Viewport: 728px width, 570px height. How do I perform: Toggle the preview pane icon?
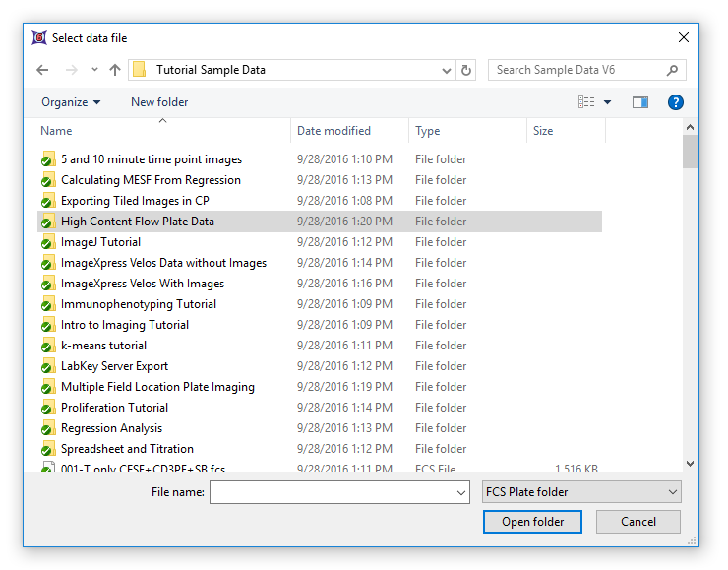pos(640,102)
